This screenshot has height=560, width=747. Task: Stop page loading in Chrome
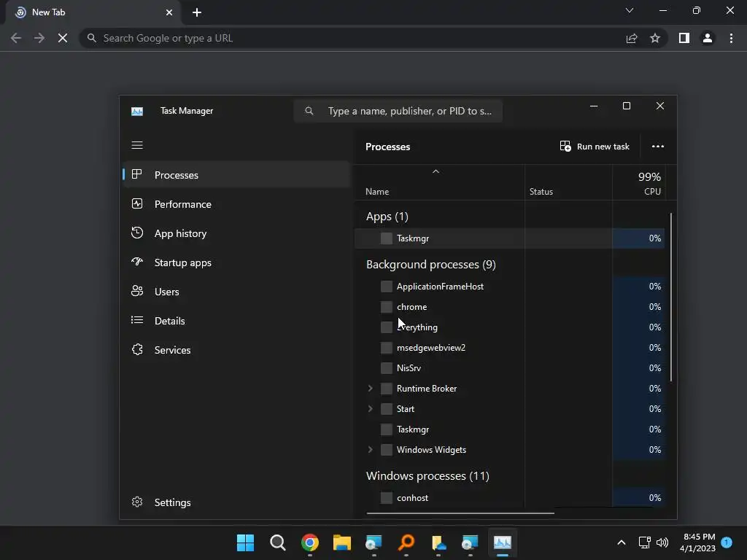(x=63, y=38)
